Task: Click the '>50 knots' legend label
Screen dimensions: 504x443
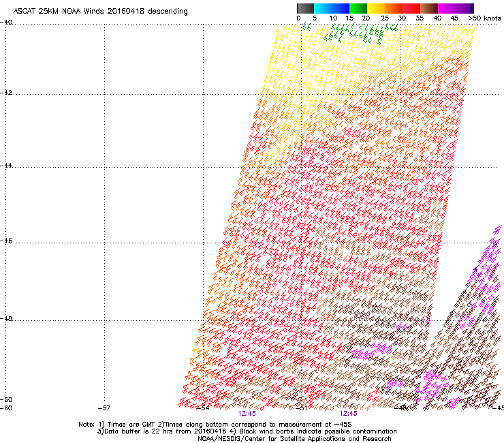Action: [485, 18]
